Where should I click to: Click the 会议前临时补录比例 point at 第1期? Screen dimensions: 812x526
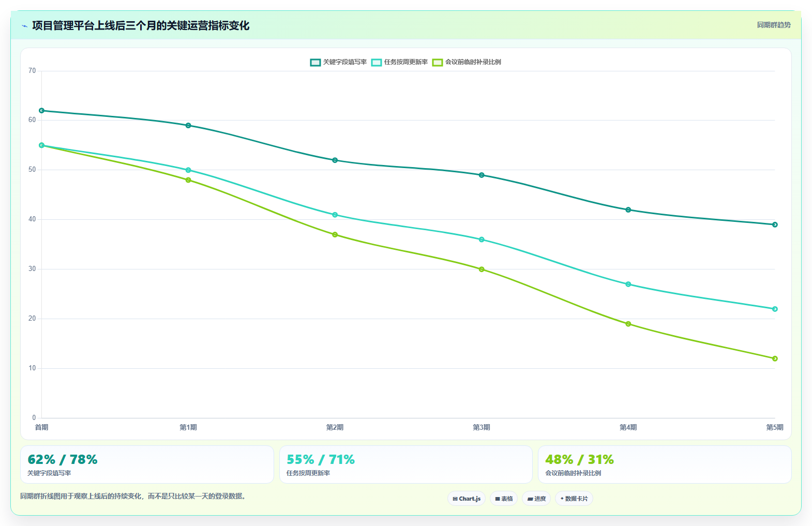[x=188, y=180]
